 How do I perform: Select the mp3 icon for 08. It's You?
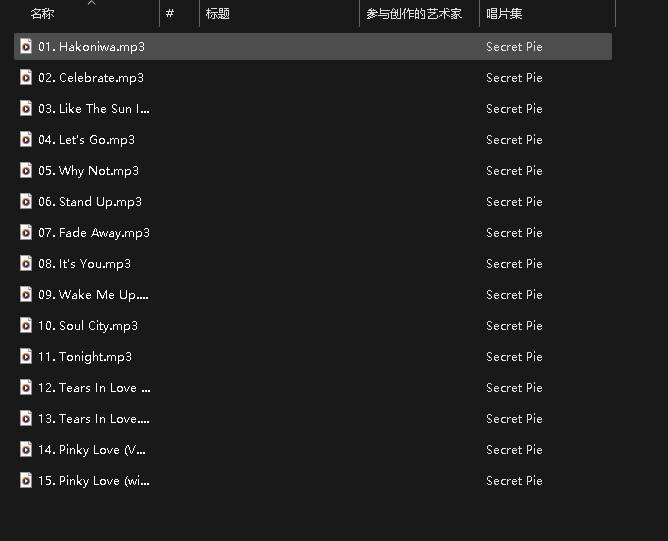pos(26,263)
